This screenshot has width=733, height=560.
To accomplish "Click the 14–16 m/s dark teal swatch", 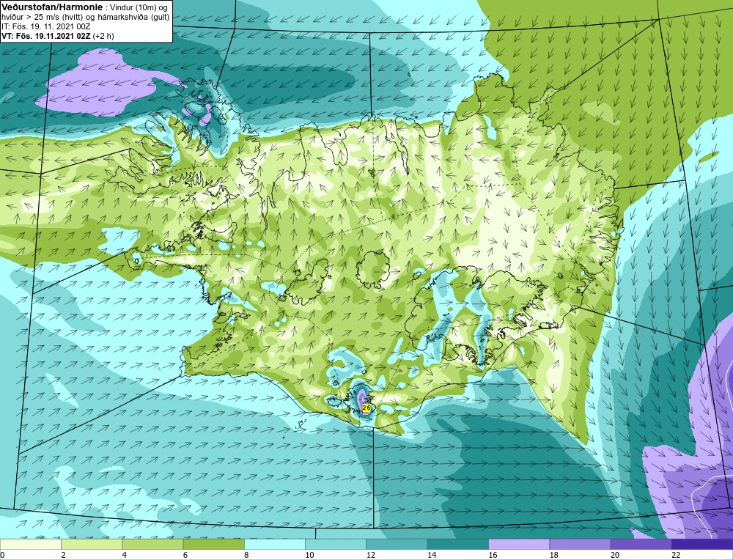I will 457,544.
